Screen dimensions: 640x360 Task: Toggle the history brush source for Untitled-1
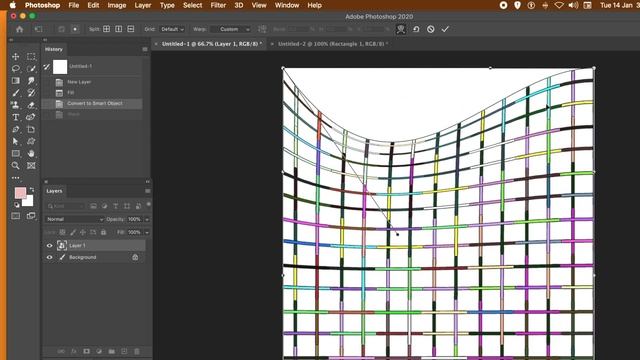(47, 67)
